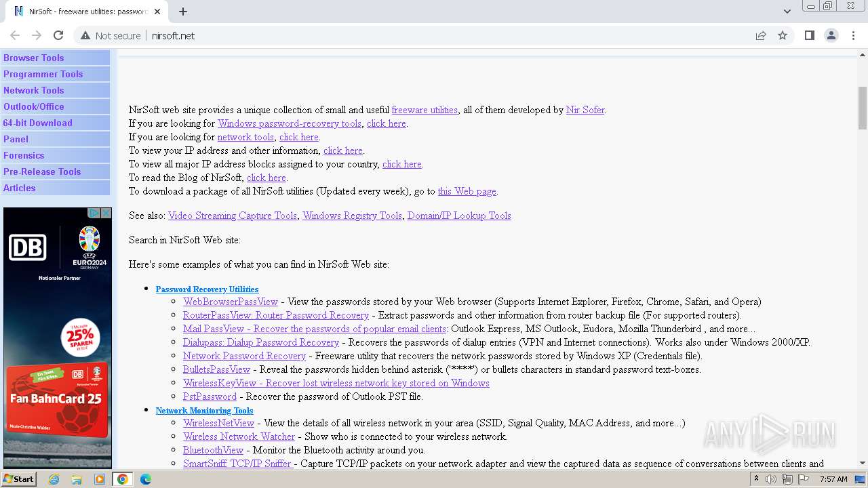Open Domain/IP Lookup Tools link

pyautogui.click(x=459, y=216)
